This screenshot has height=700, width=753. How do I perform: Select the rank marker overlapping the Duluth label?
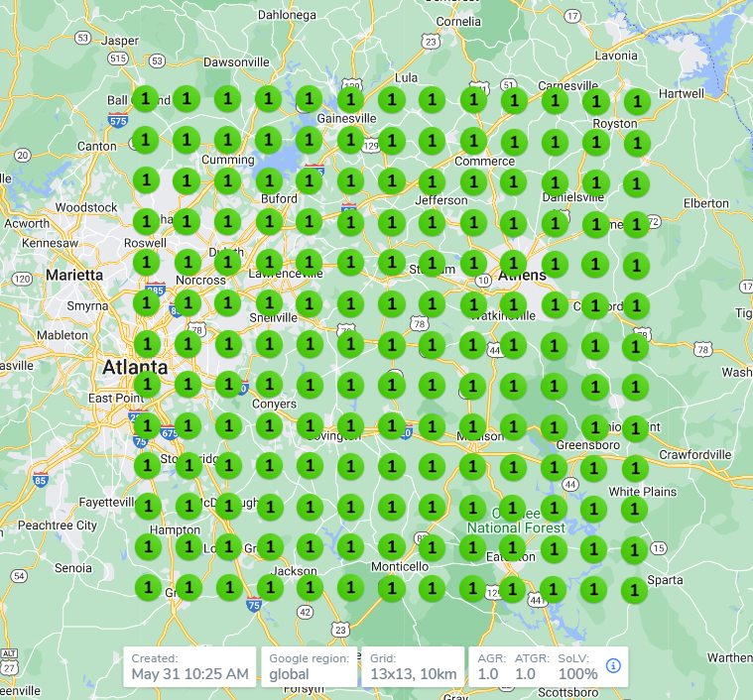click(227, 262)
